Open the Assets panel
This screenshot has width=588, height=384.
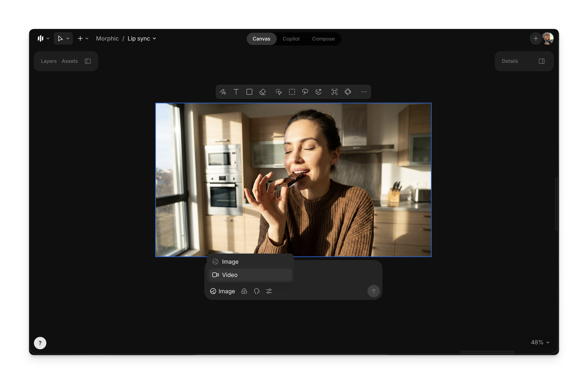coord(70,61)
